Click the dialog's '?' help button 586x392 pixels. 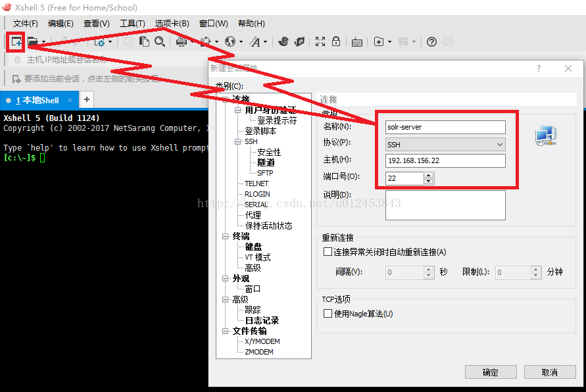[539, 68]
